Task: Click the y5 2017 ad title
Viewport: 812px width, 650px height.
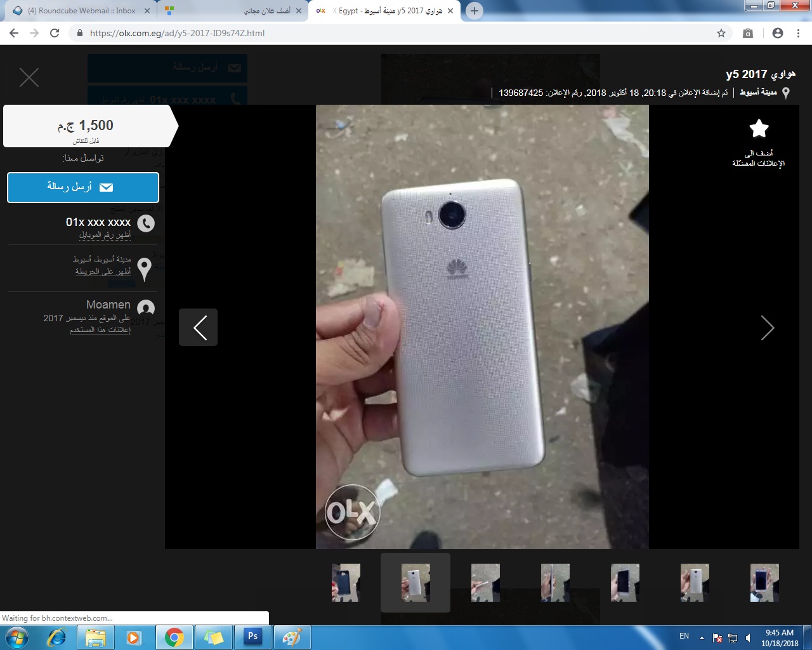Action: (761, 74)
